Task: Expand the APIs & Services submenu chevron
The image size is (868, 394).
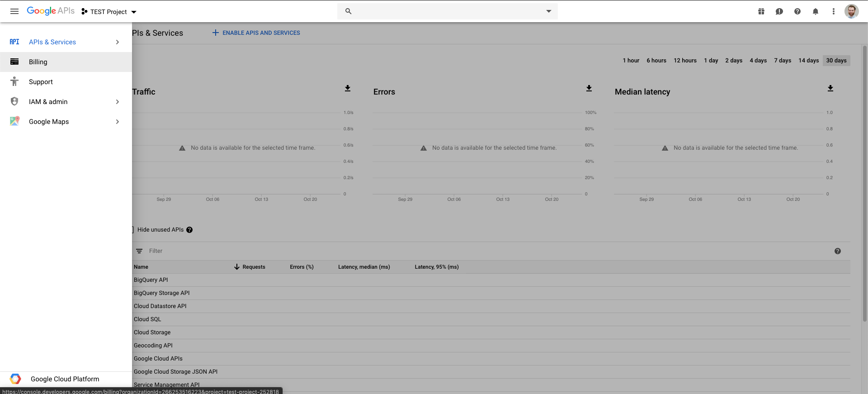Action: click(x=118, y=42)
